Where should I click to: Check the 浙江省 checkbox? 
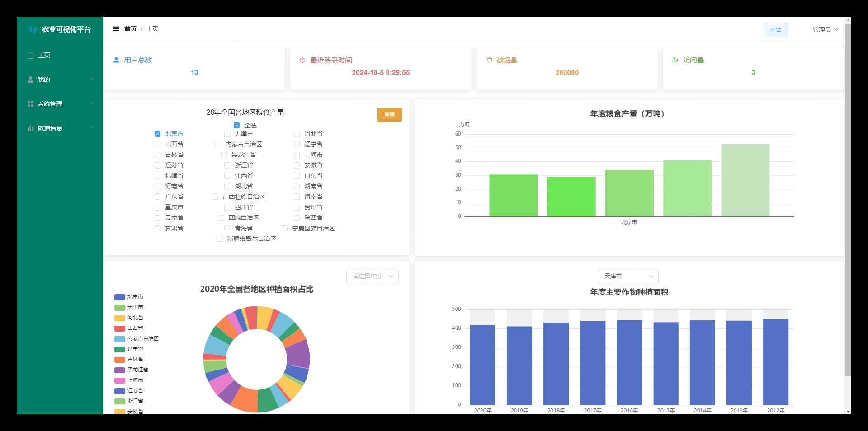click(x=227, y=165)
